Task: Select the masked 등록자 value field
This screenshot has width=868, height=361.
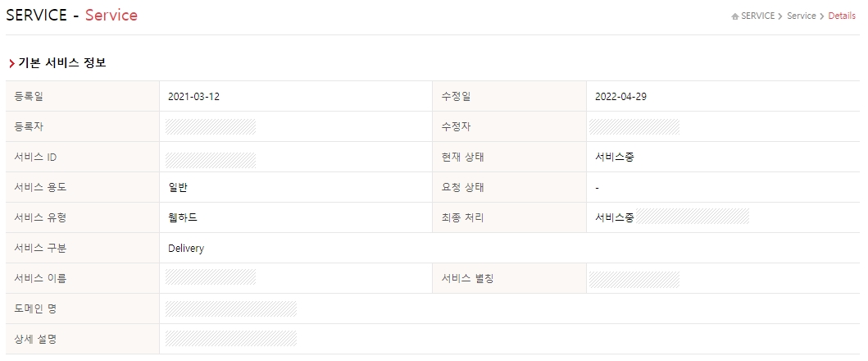Action: [x=210, y=127]
